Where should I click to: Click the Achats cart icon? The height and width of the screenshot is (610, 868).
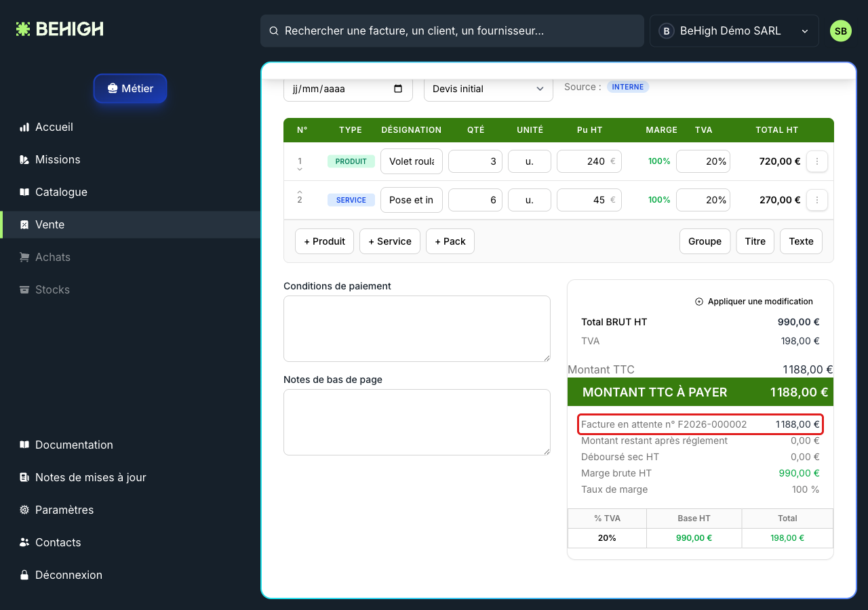24,257
